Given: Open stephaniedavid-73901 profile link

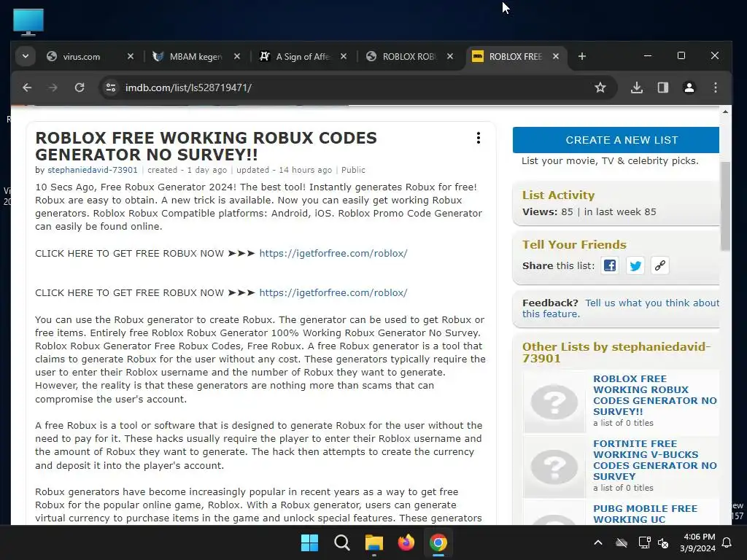Looking at the screenshot, I should click(93, 170).
